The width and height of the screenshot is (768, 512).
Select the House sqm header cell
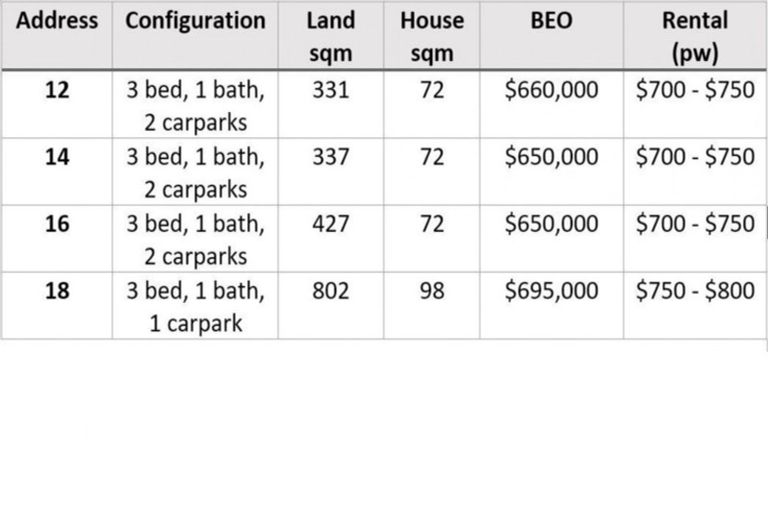coord(432,36)
